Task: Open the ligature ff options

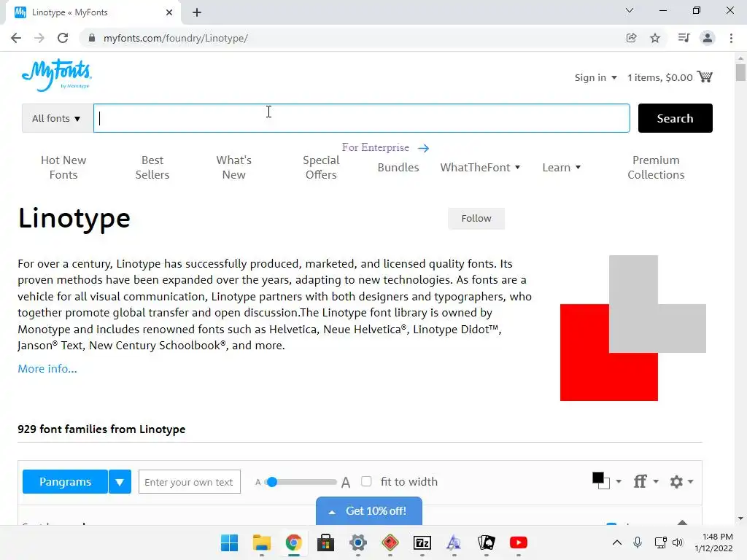Action: tap(646, 481)
